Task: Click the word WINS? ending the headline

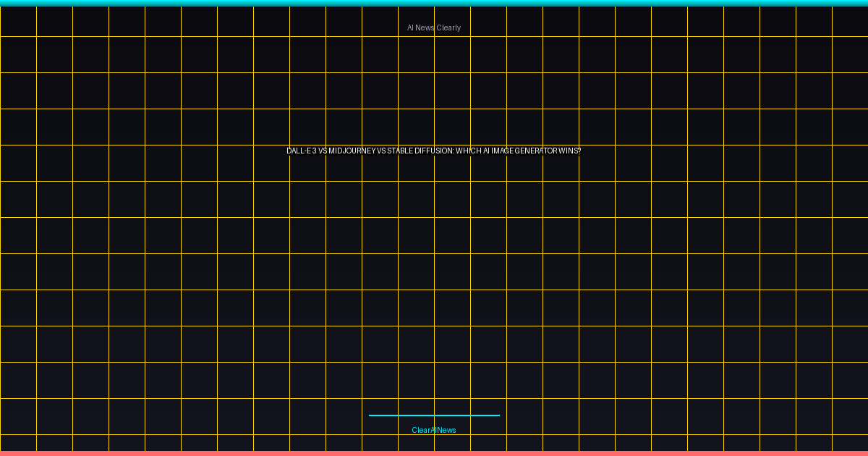Action: (x=570, y=151)
